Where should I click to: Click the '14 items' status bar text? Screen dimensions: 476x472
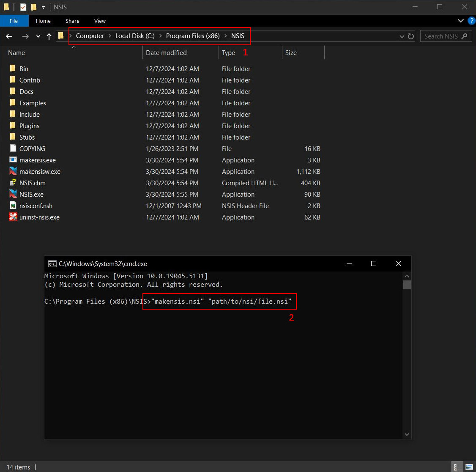pyautogui.click(x=18, y=467)
